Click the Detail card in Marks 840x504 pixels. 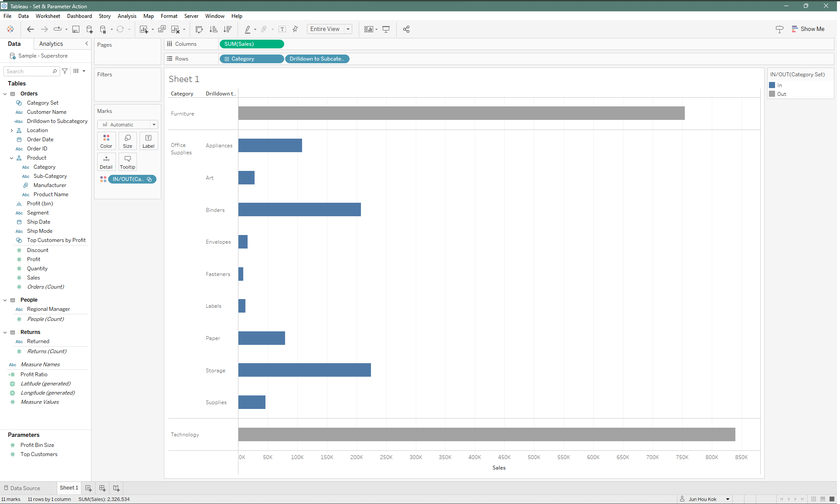(106, 162)
